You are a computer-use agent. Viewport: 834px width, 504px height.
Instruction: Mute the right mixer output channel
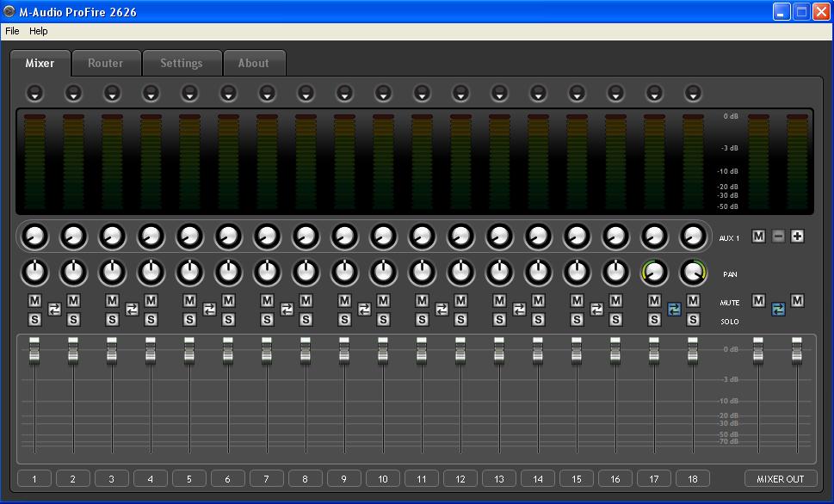coord(797,301)
